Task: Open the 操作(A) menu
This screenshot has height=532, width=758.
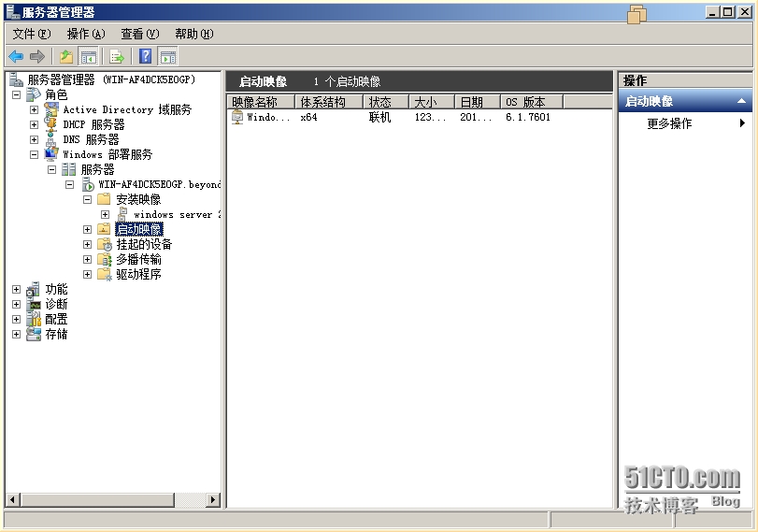Action: click(x=86, y=34)
